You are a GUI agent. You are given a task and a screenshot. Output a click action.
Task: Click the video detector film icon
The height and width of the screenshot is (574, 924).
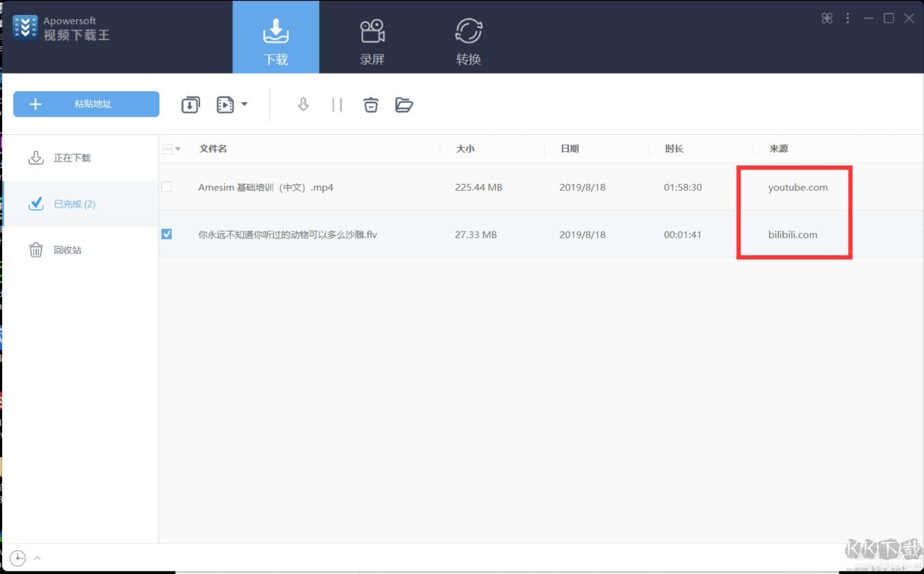[x=225, y=105]
